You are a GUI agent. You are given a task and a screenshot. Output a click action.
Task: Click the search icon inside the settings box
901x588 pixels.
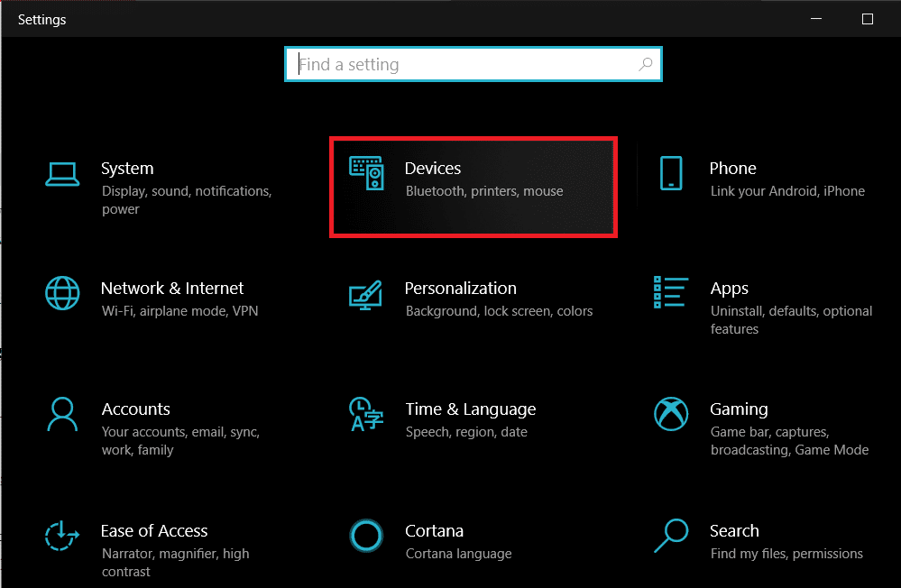[646, 64]
